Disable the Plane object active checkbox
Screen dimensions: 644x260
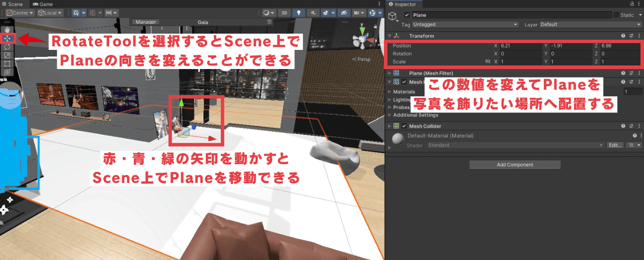pyautogui.click(x=407, y=15)
